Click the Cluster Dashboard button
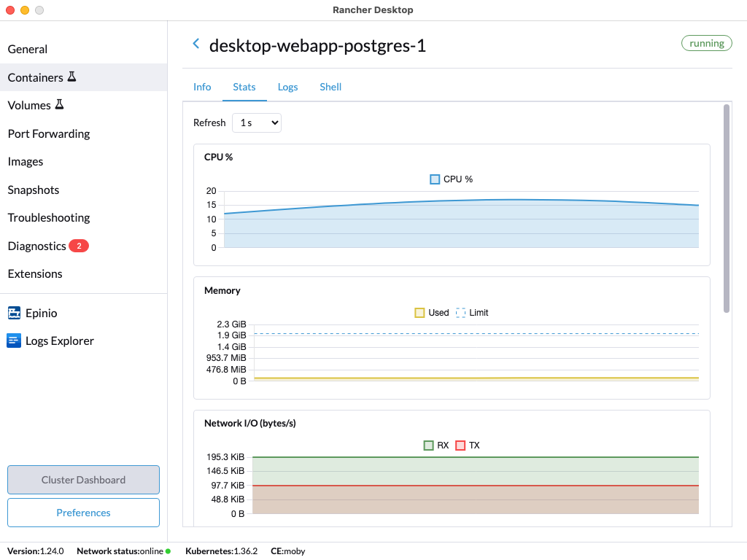The width and height of the screenshot is (747, 560). [x=83, y=480]
